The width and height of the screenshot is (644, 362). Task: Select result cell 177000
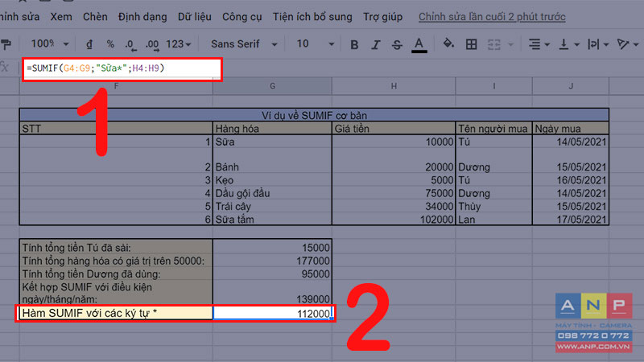272,261
